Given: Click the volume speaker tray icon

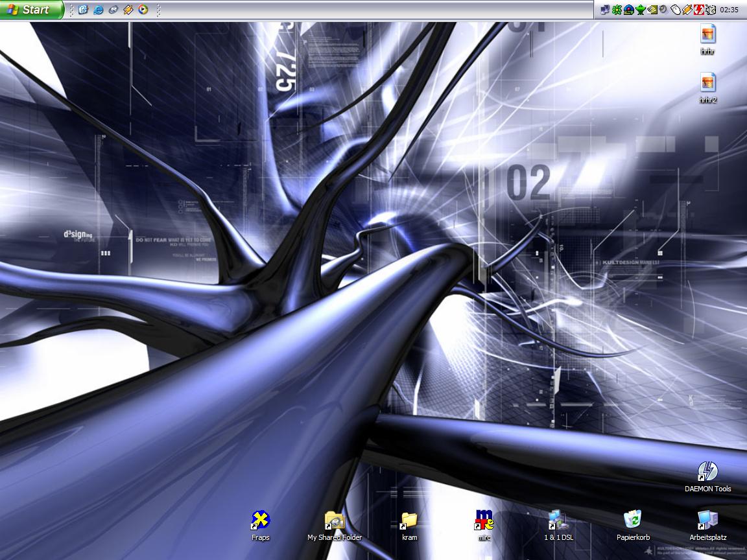Looking at the screenshot, I should click(663, 10).
